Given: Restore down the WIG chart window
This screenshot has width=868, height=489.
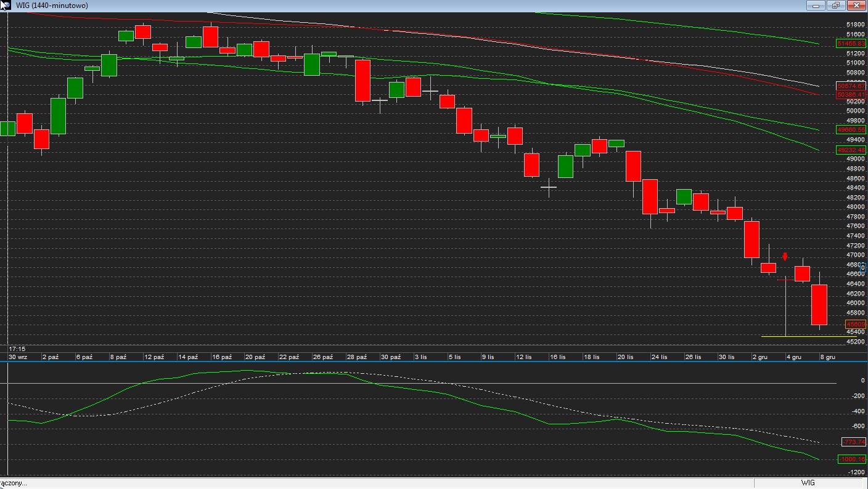Looking at the screenshot, I should click(836, 6).
